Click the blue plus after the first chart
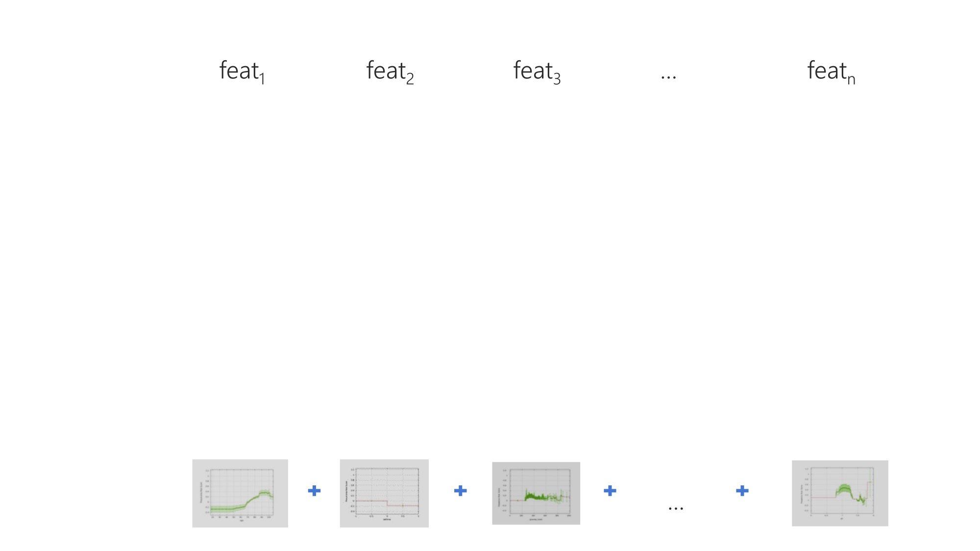Viewport: 980px width, 551px height. (314, 491)
